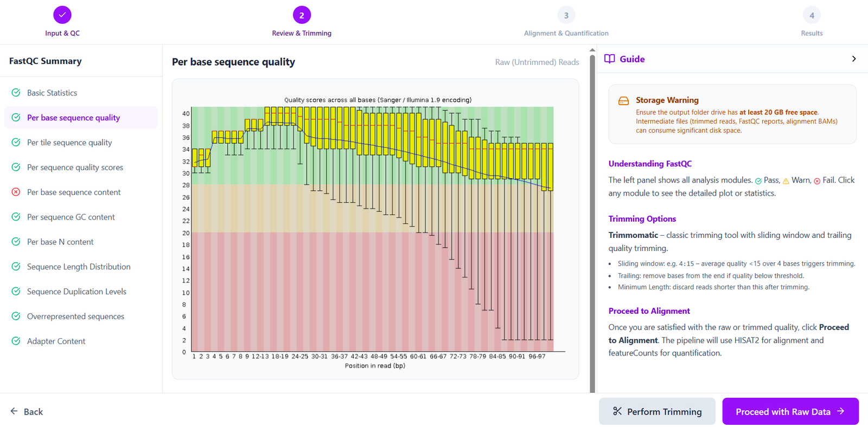Viewport: 868px width, 427px height.
Task: Click the pass icon beside Overrepresented sequences
Action: [x=16, y=316]
